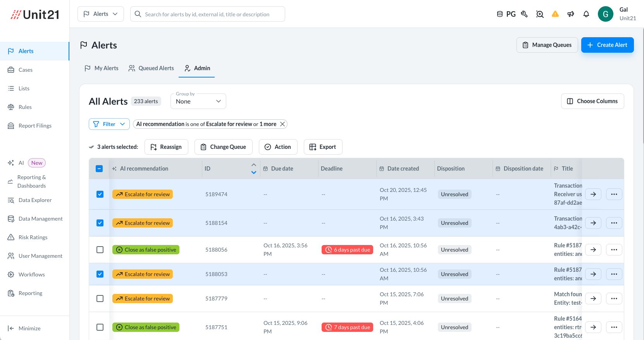
Task: Uncheck alert 5188053 checkbox
Action: (100, 274)
